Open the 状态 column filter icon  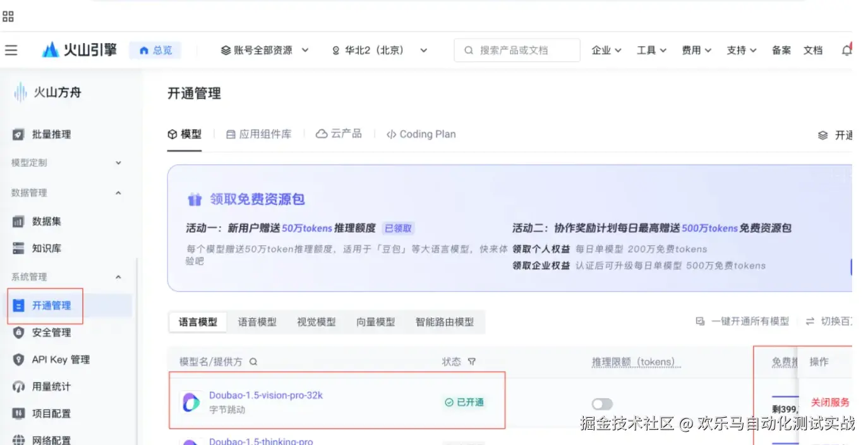tap(471, 362)
